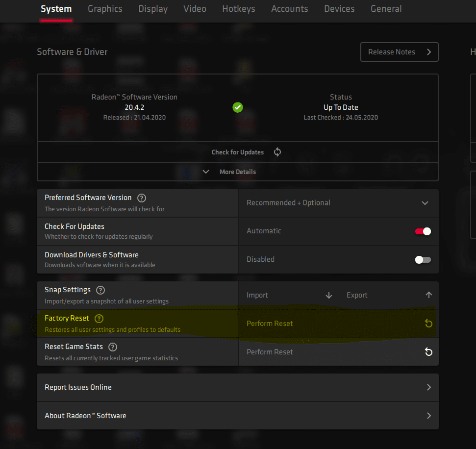
Task: Click chevron on Report Issues Online row
Action: (429, 387)
